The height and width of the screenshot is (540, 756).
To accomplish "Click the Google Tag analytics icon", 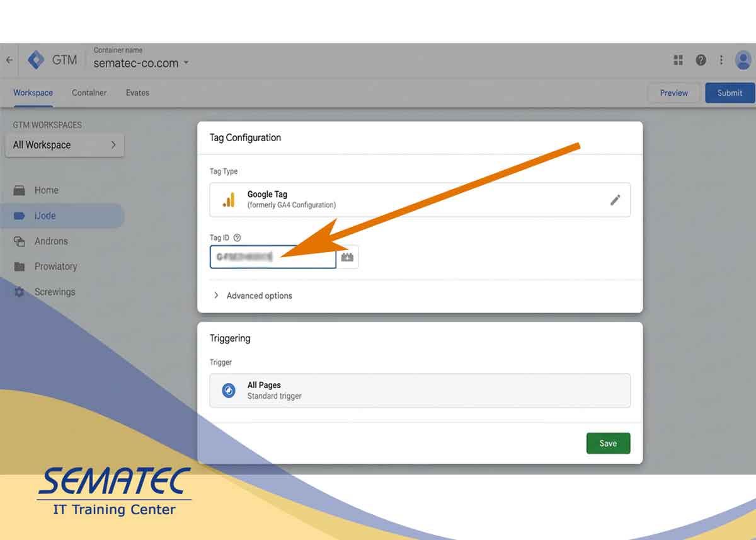I will [x=228, y=200].
